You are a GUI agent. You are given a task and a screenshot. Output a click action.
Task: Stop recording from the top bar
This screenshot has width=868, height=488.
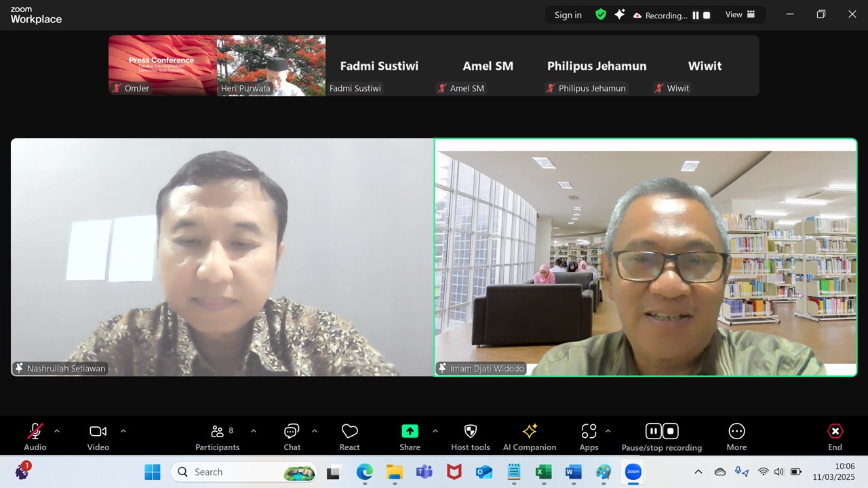click(707, 15)
